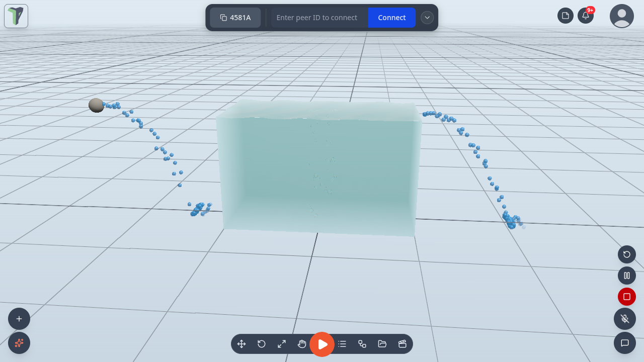The image size is (644, 362).
Task: Select the move tool in bottom toolbar
Action: click(x=242, y=344)
